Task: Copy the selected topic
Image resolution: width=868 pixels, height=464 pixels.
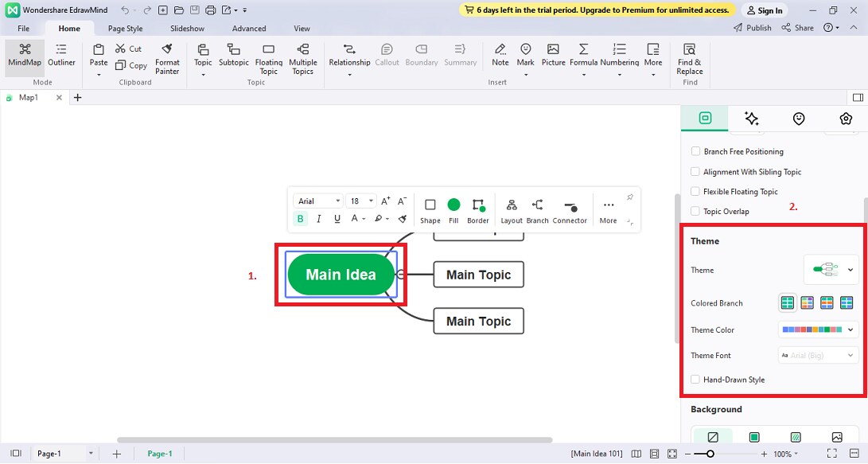Action: 131,65
